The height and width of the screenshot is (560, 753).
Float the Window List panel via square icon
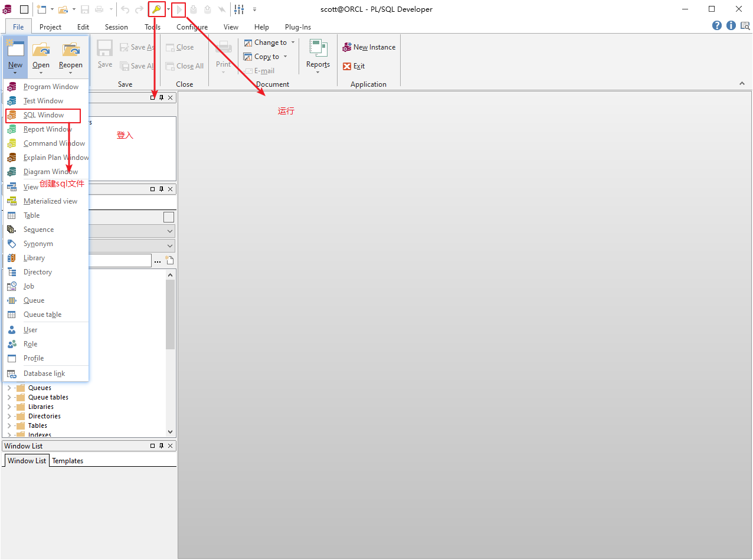(x=153, y=446)
